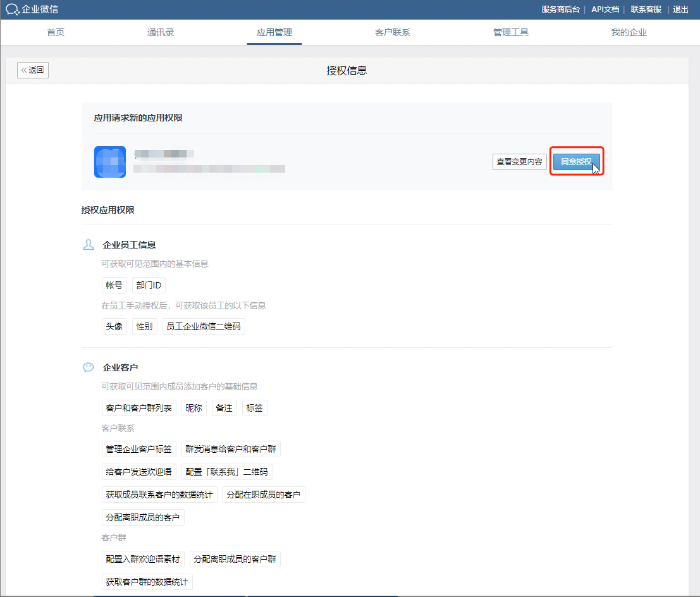Click the 分配在职成员的客户 tag
The width and height of the screenshot is (700, 597).
[264, 495]
